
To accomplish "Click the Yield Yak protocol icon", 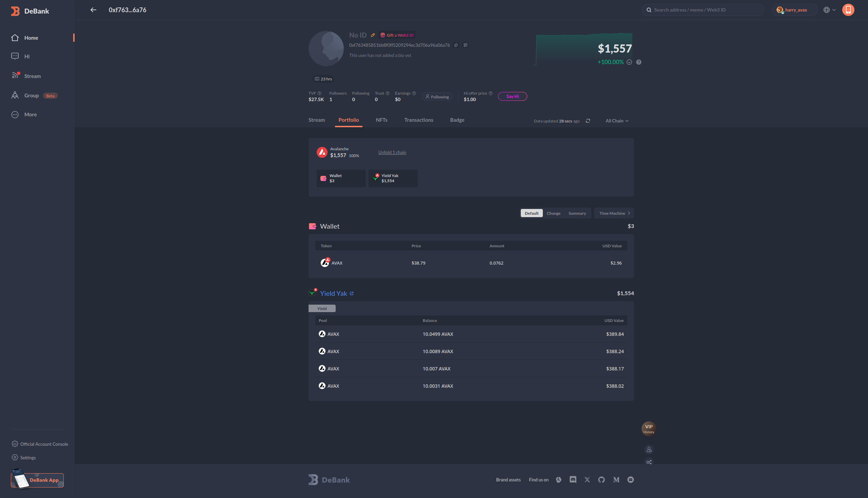I will pos(313,293).
